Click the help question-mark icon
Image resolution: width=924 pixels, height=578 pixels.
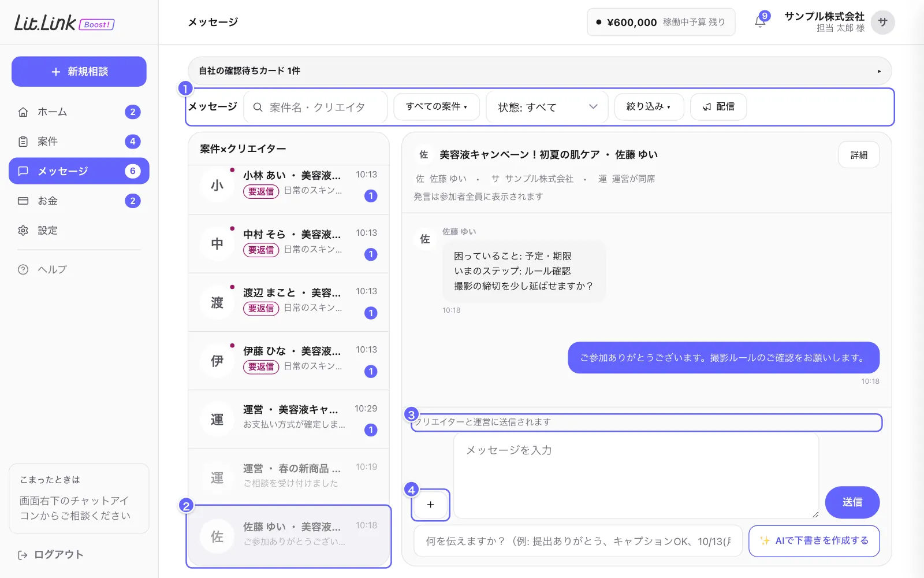(x=23, y=269)
